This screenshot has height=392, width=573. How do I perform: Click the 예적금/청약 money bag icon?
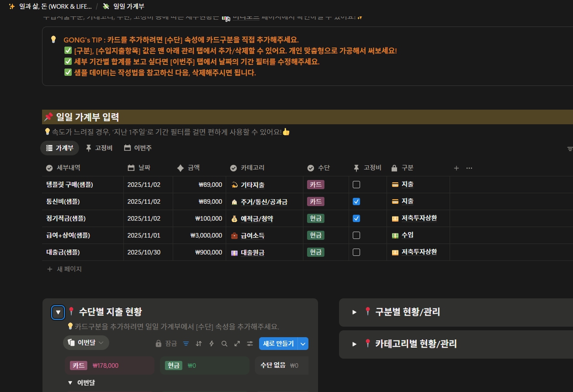pos(234,219)
